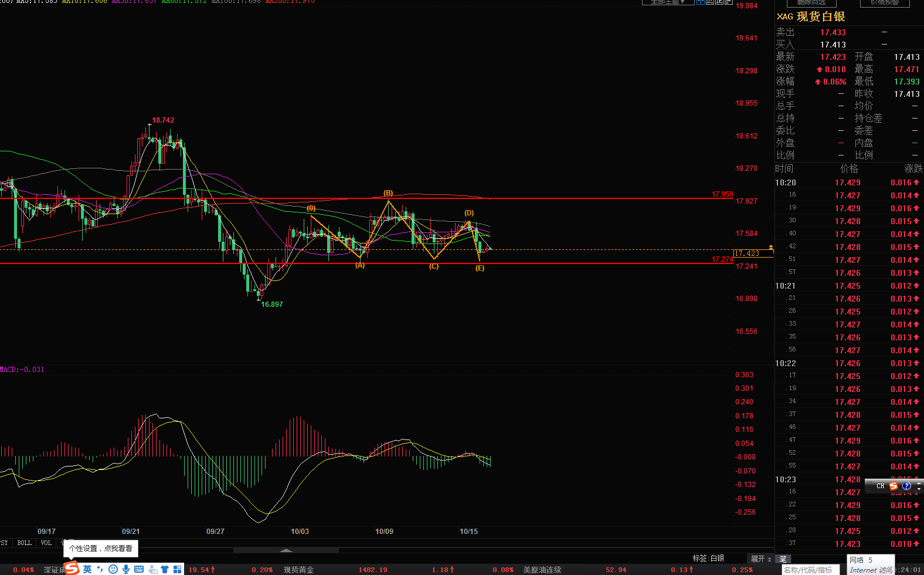Click the 卖出 price 17.433
The height and width of the screenshot is (575, 924).
tap(833, 32)
